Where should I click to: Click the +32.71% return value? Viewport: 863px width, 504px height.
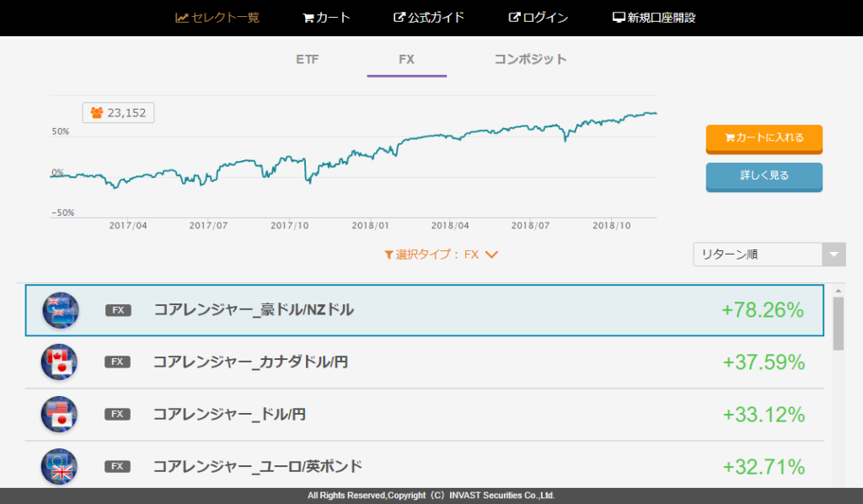[x=764, y=467]
